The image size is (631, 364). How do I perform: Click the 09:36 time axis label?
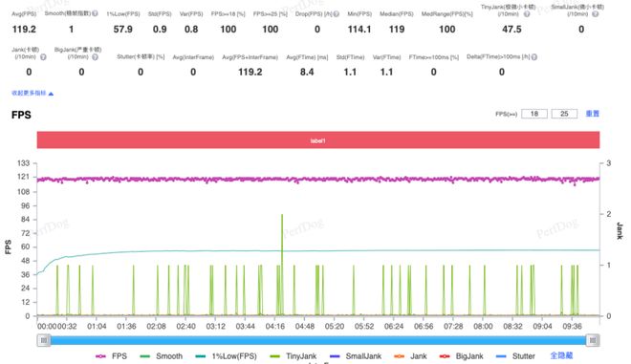572,326
